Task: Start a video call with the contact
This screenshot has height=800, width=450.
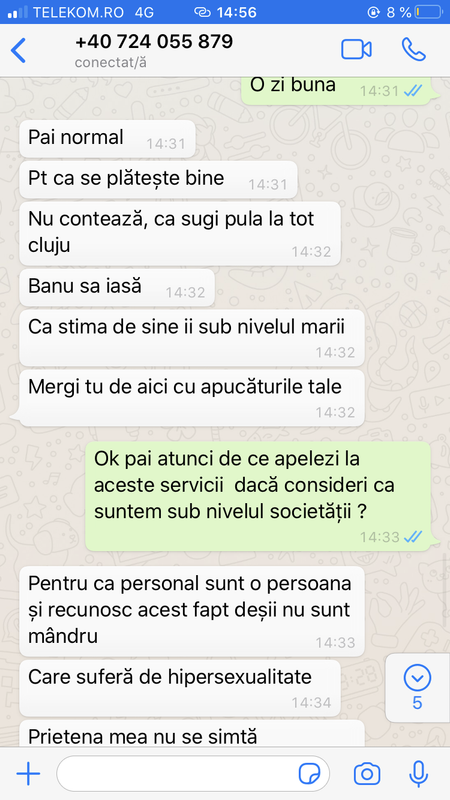Action: pos(356,49)
